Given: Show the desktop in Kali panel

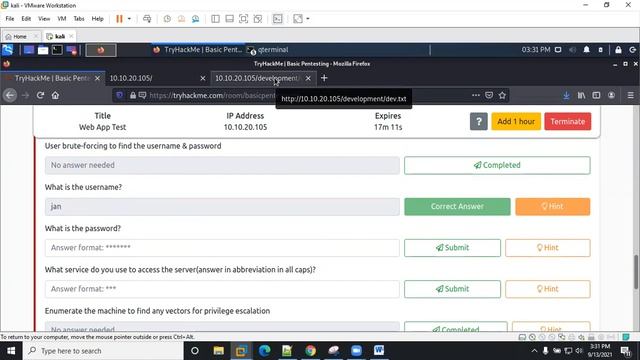Looking at the screenshot, I should (29, 50).
